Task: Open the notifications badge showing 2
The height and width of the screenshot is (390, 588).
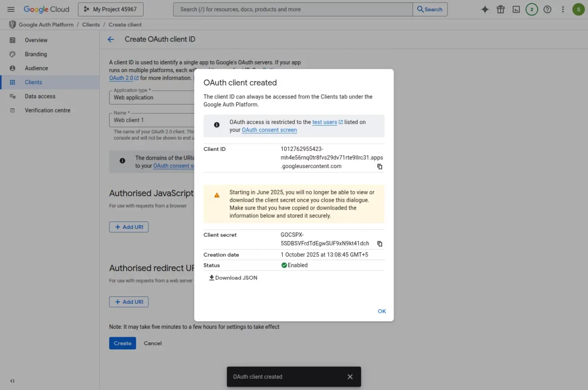Action: pyautogui.click(x=532, y=9)
